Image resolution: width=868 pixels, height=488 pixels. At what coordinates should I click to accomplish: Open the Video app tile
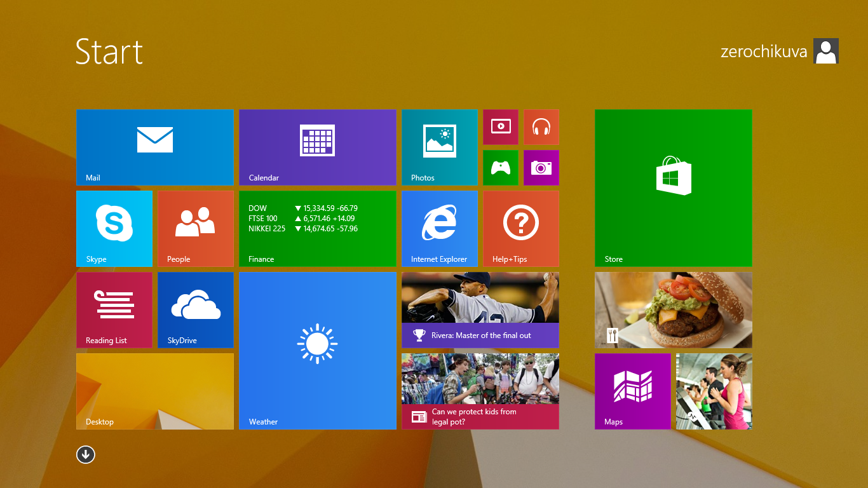point(501,127)
